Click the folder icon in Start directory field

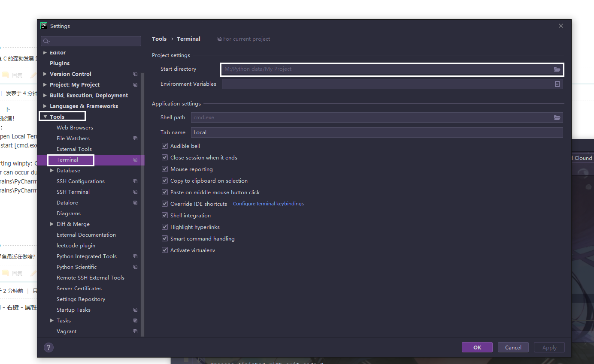point(557,69)
